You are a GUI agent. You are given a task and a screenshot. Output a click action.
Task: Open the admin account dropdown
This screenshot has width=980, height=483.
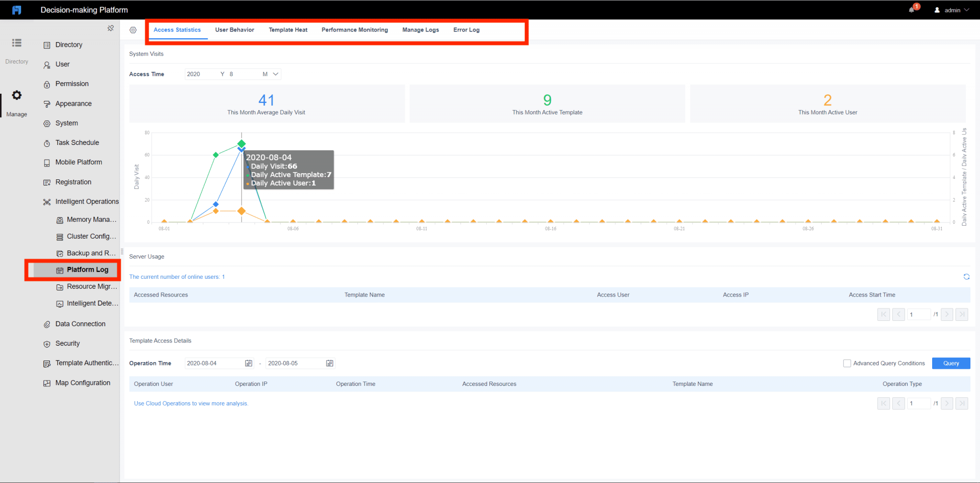(x=952, y=10)
